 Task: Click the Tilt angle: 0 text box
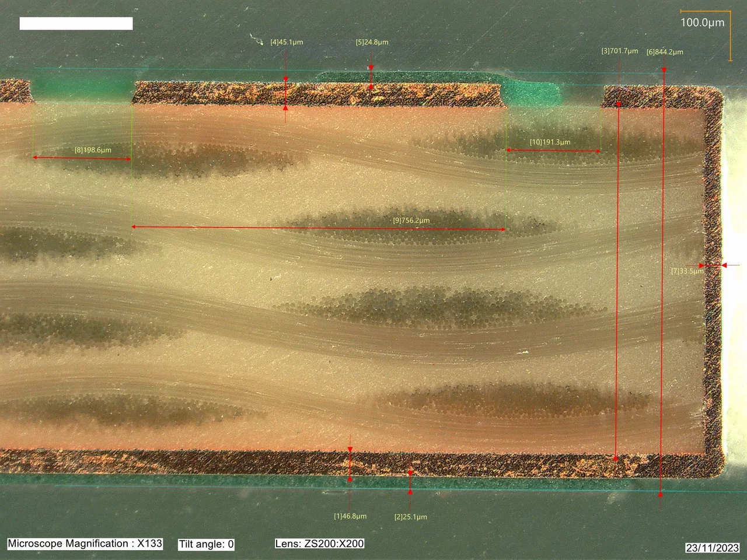(206, 544)
